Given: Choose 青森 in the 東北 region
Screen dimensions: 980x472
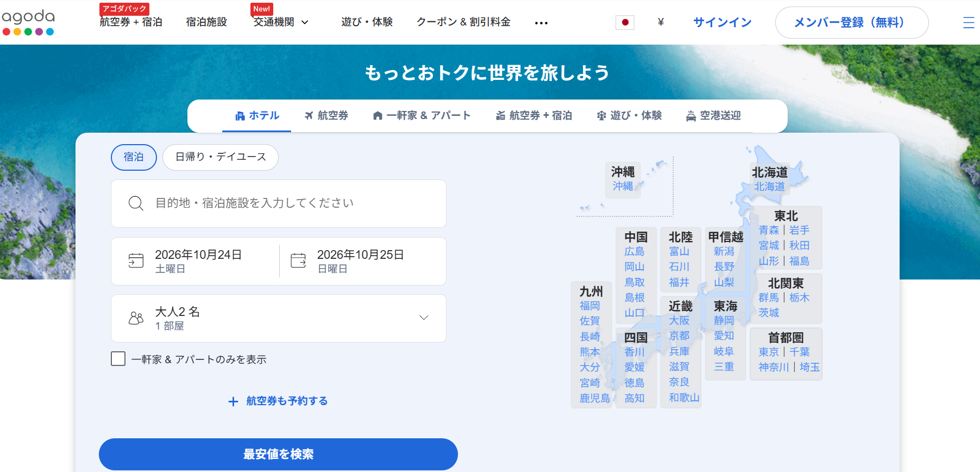Looking at the screenshot, I should coord(769,231).
